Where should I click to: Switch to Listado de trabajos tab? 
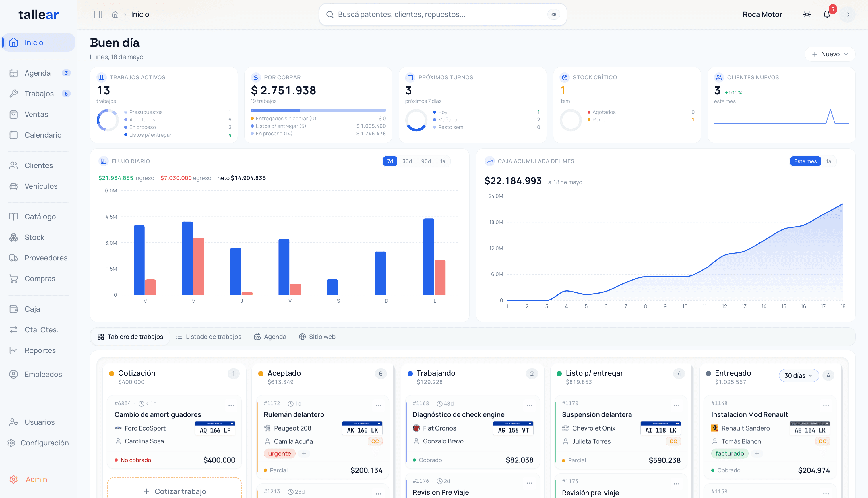point(208,337)
